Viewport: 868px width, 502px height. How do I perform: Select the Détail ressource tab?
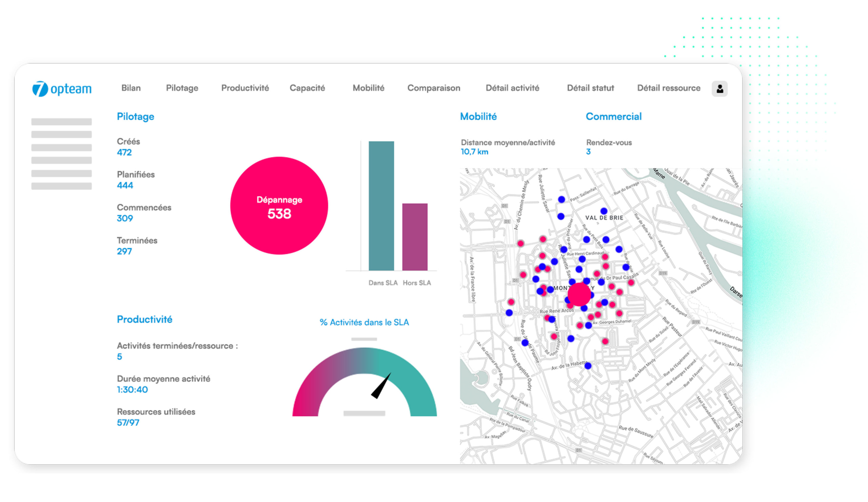[668, 88]
